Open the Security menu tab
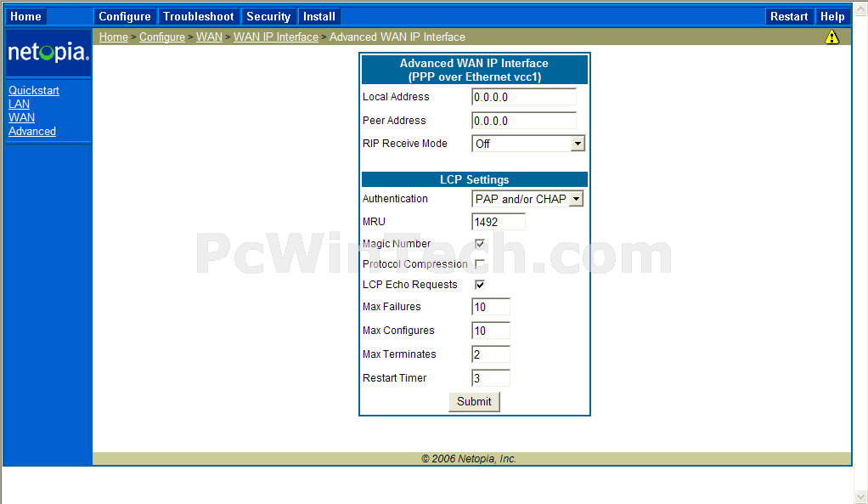The height and width of the screenshot is (504, 868). [x=268, y=17]
